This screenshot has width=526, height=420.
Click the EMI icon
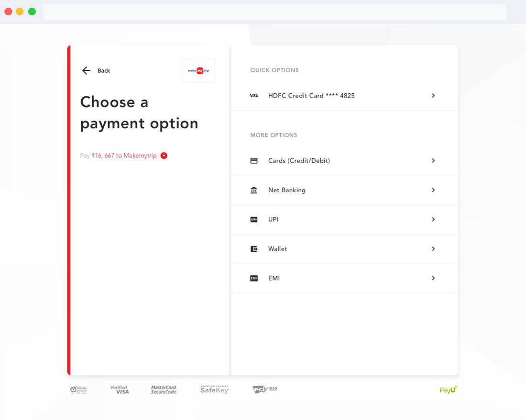click(x=254, y=278)
